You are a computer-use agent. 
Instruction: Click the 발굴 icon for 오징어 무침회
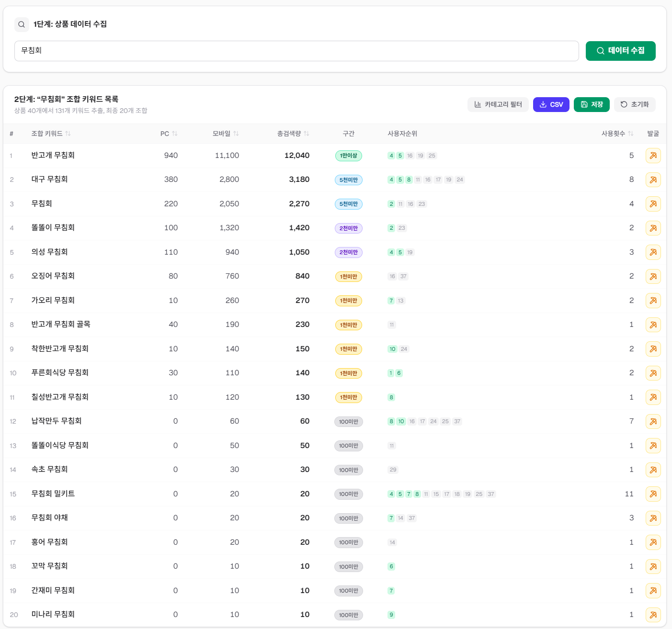pos(653,276)
